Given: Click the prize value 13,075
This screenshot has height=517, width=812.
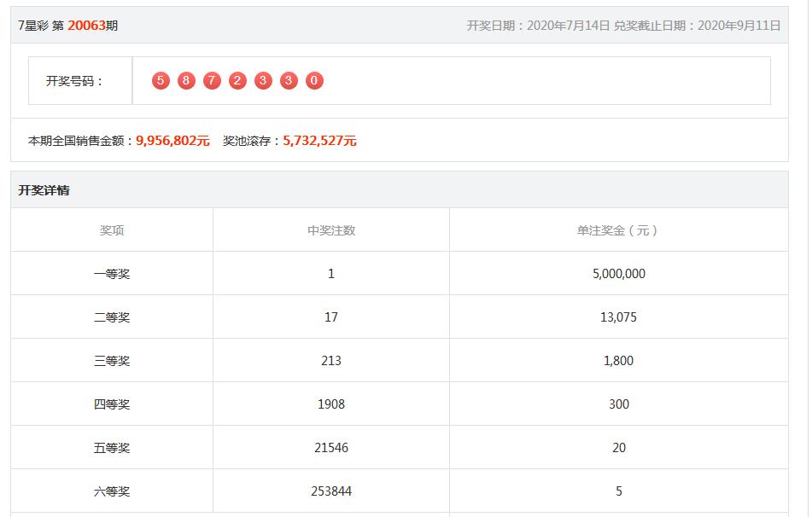Looking at the screenshot, I should point(619,317).
